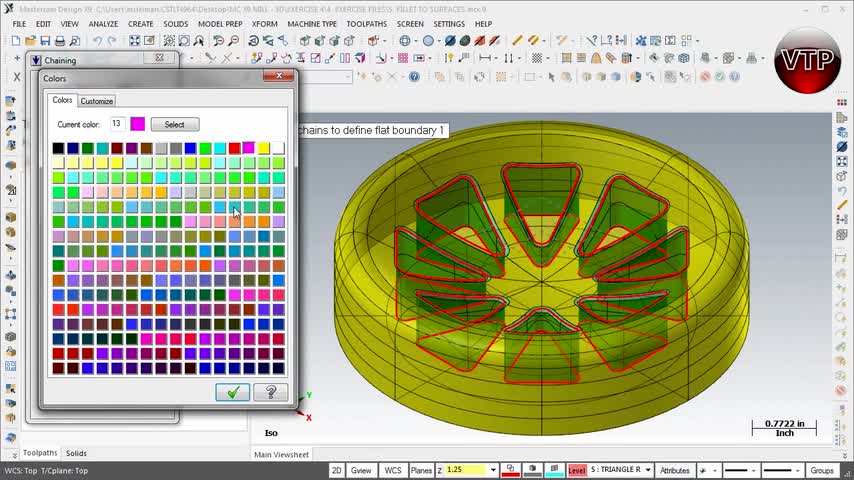This screenshot has width=854, height=480.
Task: Click the cyan surface color status icon
Action: [x=554, y=470]
